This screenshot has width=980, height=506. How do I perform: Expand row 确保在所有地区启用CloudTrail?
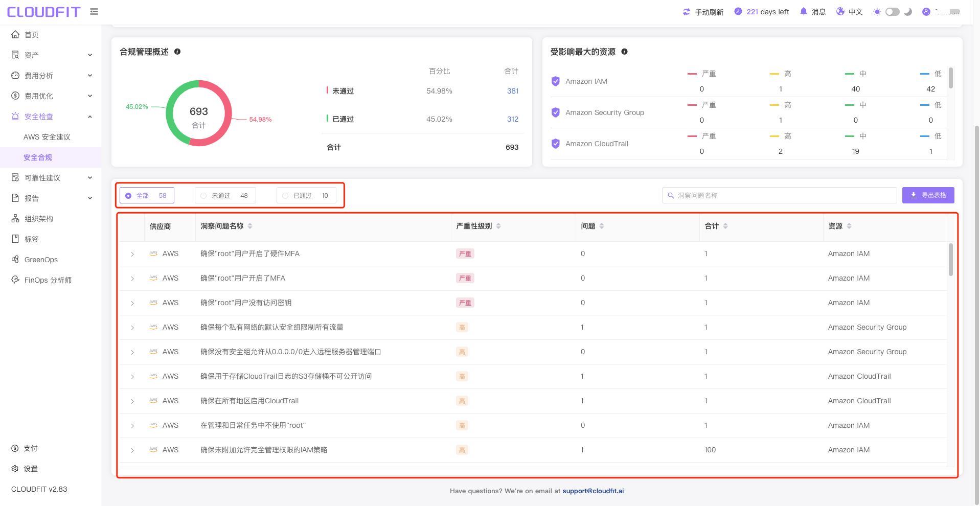point(132,401)
